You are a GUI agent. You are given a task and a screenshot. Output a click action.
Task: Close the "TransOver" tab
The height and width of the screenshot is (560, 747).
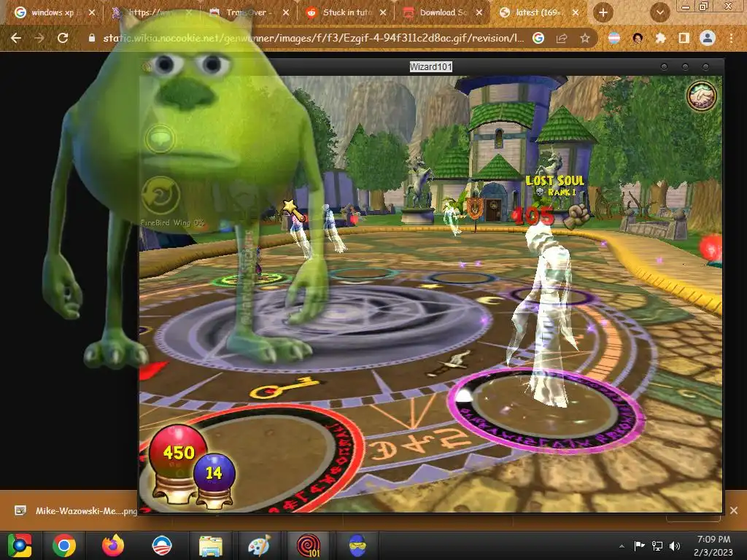286,13
